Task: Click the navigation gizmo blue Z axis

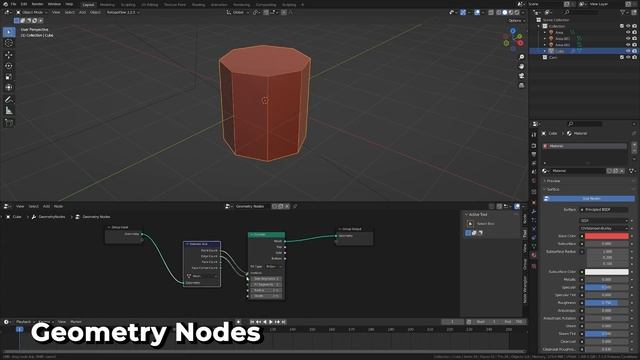Action: 513,31
